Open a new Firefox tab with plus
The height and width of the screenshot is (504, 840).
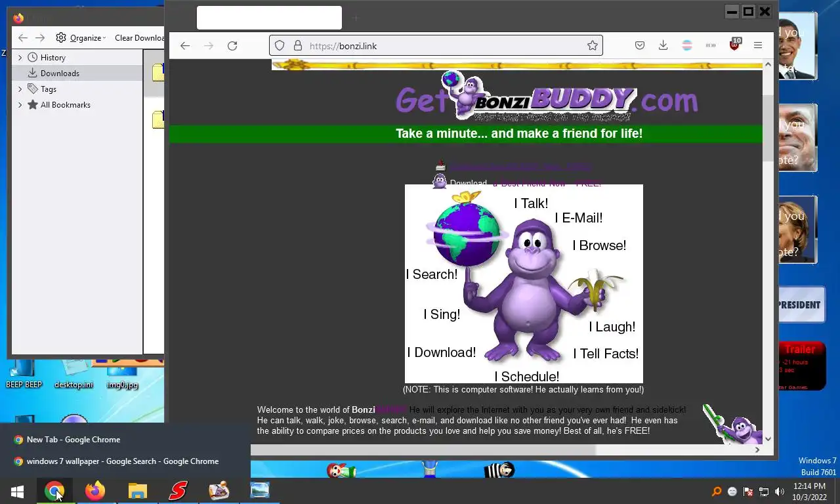[x=355, y=18]
